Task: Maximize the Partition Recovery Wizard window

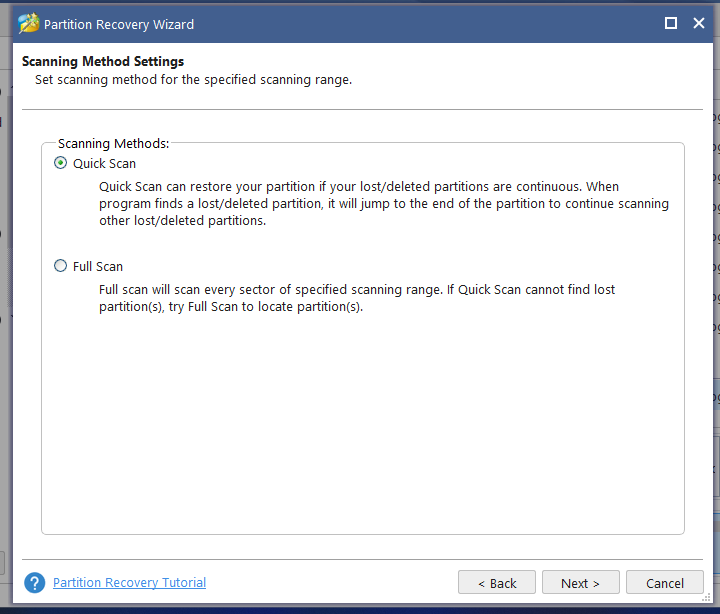Action: [x=671, y=23]
